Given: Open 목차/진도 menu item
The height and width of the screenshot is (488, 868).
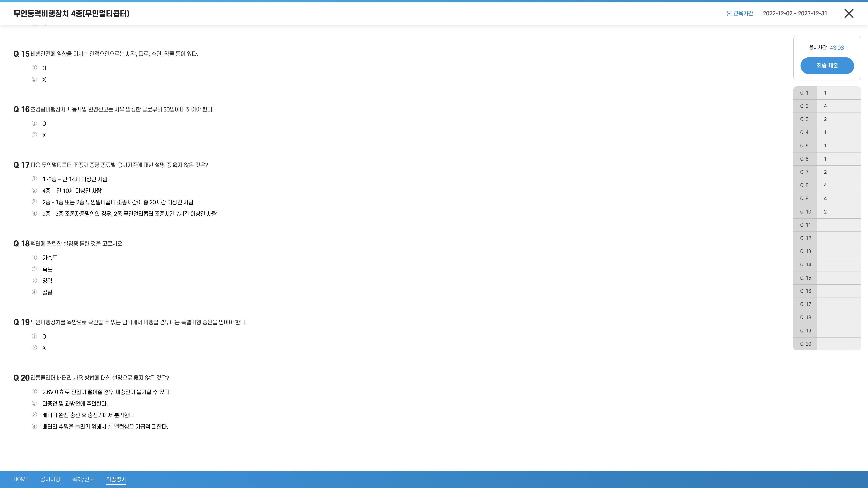Looking at the screenshot, I should tap(83, 479).
